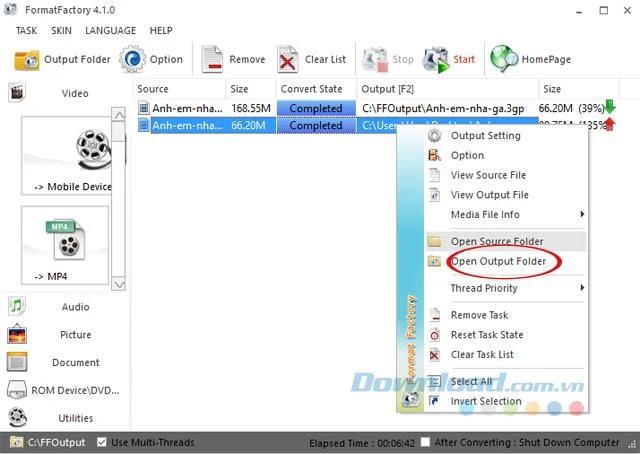
Task: Click the Stop conversion icon
Action: point(375,60)
